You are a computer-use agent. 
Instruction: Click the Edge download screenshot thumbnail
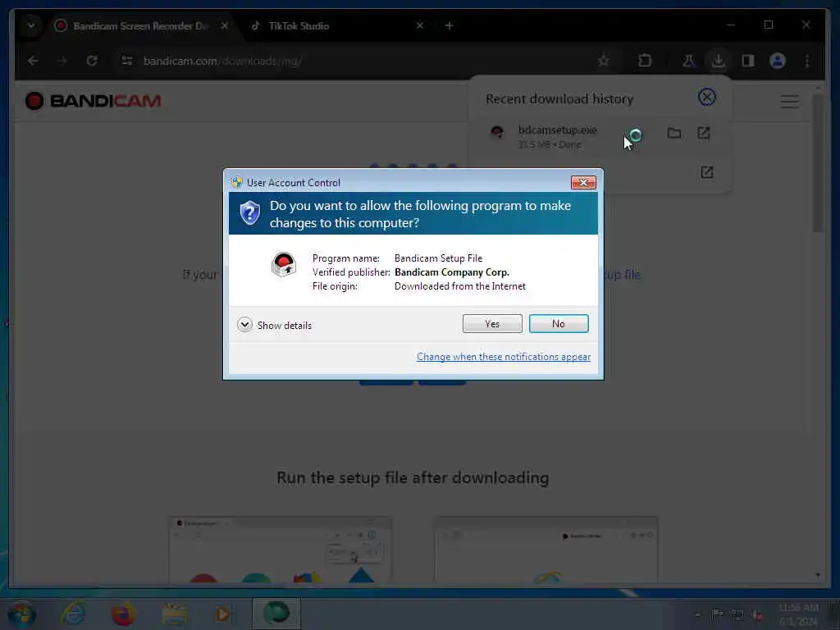pyautogui.click(x=546, y=550)
